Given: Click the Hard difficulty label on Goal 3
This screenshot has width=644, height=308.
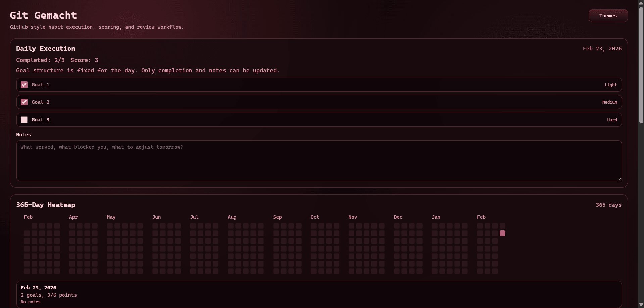Looking at the screenshot, I should (x=611, y=120).
